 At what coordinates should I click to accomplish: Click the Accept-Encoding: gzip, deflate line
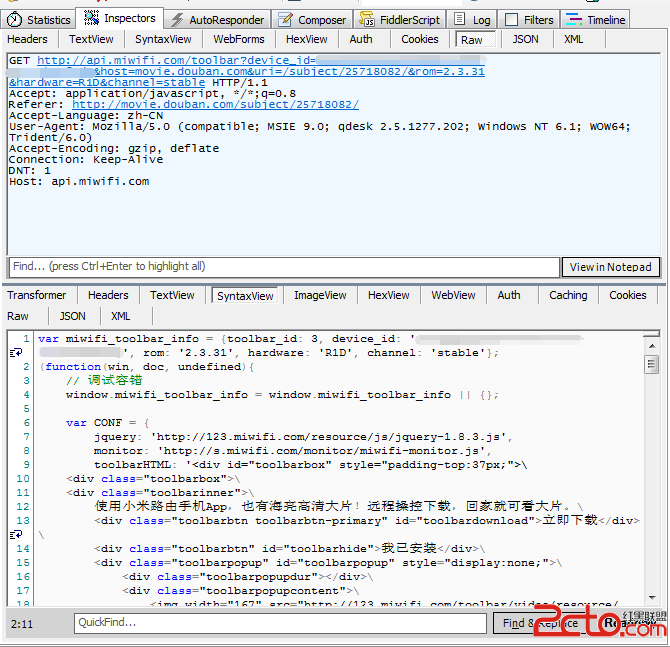tap(114, 148)
